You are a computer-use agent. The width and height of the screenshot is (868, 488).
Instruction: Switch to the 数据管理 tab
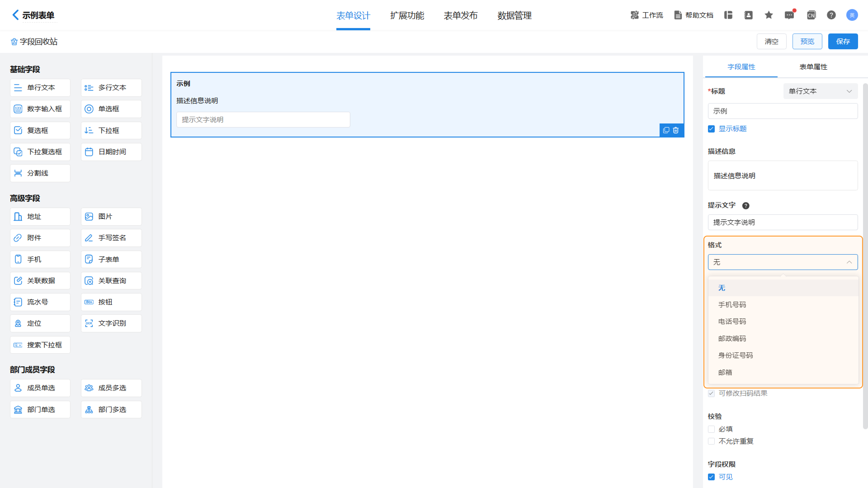(514, 16)
